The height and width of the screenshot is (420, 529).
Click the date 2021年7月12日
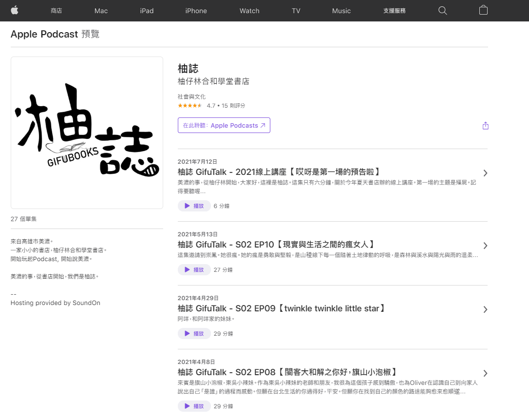[197, 162]
